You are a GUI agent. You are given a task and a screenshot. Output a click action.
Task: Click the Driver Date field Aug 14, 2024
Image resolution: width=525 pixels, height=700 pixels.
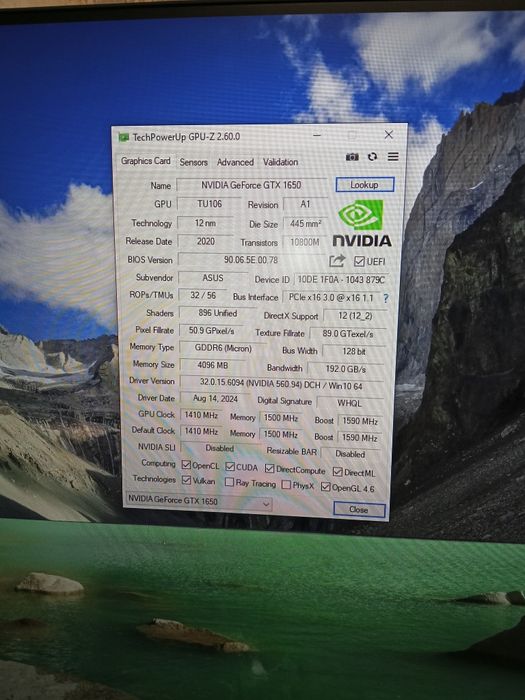tap(216, 399)
